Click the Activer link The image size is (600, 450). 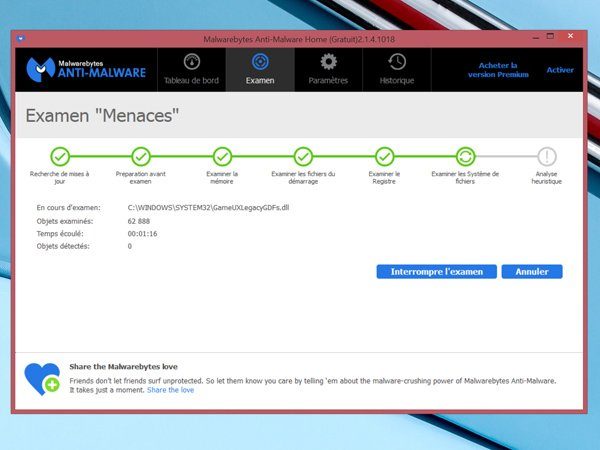[560, 70]
